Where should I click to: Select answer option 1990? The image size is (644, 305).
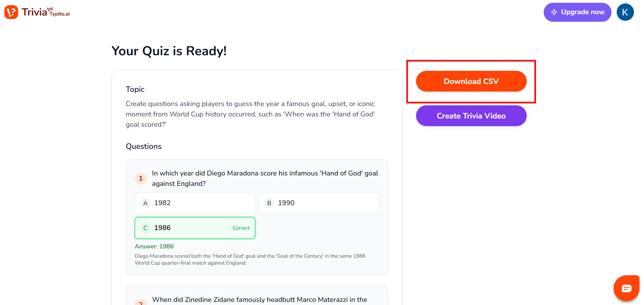(x=319, y=203)
